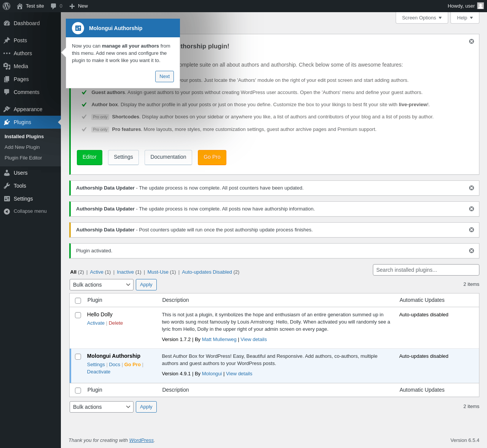Click Go Pro link under Molongui Authorship

[132, 365]
